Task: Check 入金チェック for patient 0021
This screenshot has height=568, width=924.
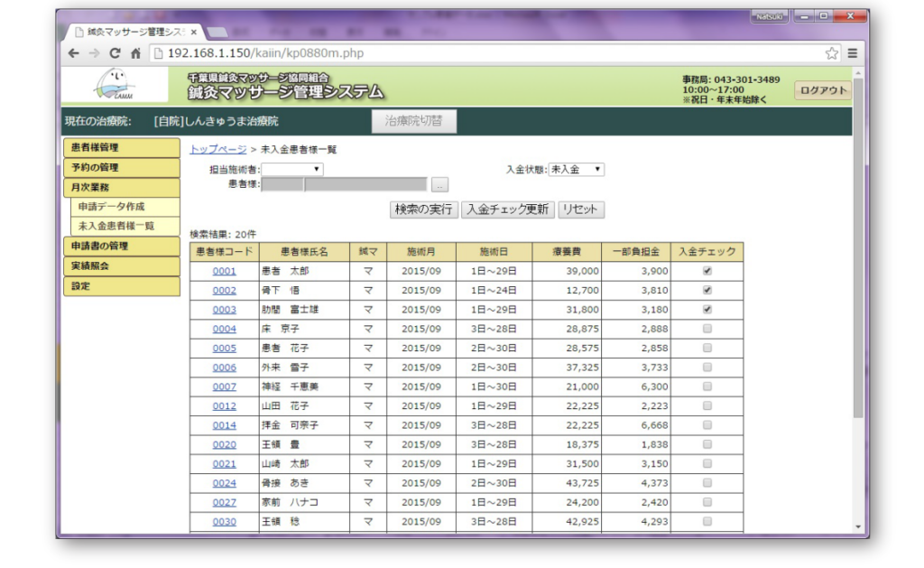Action: click(x=707, y=463)
